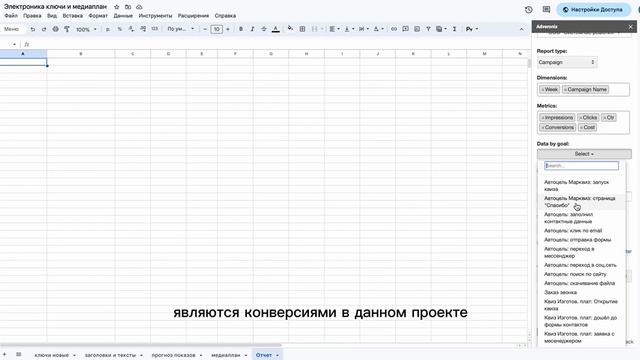The width and height of the screenshot is (640, 360).
Task: Decrease decimal places
Action: (x=131, y=29)
